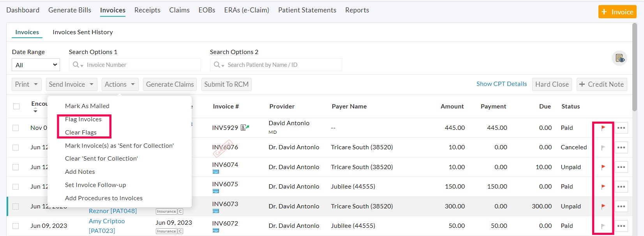Select the checkbox for the Jun 09, 2023 row
The width and height of the screenshot is (644, 236).
tap(16, 226)
